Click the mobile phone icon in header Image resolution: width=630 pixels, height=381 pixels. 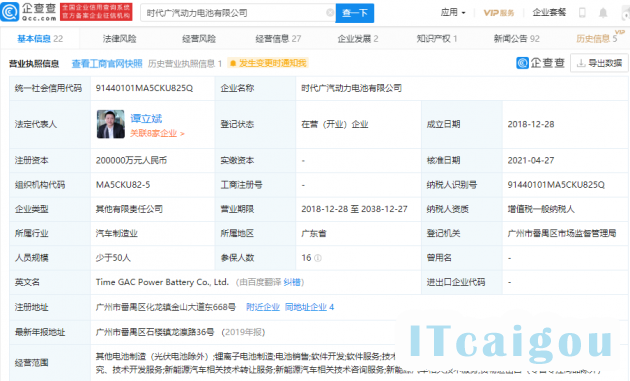coord(582,13)
